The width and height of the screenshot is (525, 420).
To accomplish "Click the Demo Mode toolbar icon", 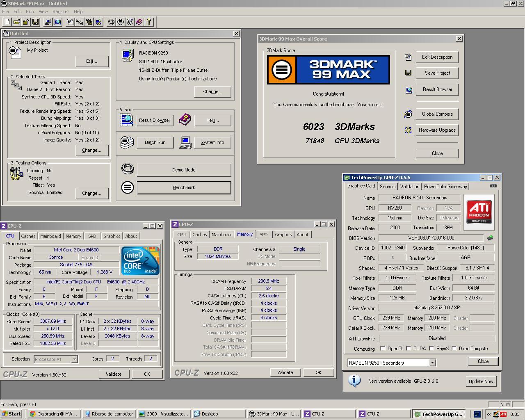I will point(111,22).
